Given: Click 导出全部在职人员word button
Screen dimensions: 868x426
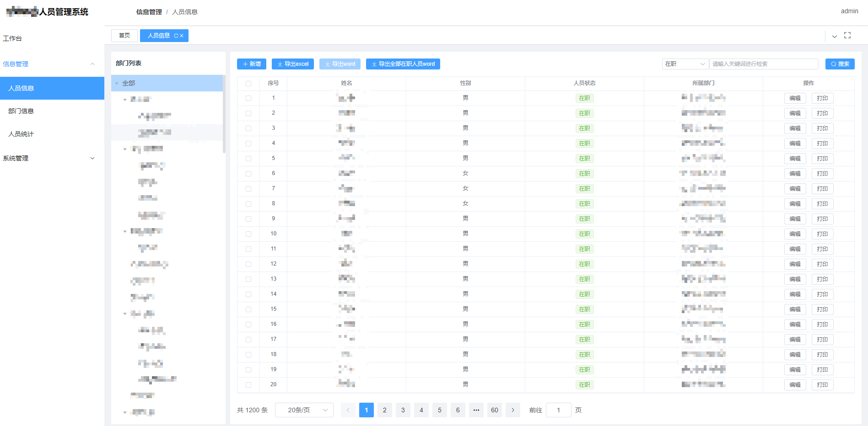Looking at the screenshot, I should click(x=403, y=64).
